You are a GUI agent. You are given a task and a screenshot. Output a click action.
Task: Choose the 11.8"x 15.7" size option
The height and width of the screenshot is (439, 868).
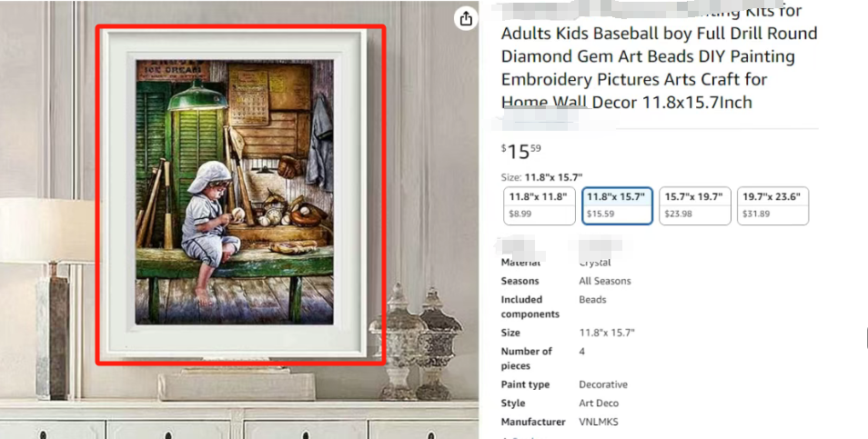[x=617, y=205]
